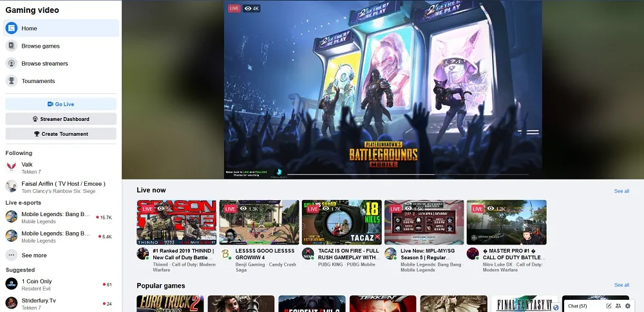Open the Streamer Dashboard
This screenshot has width=644, height=312.
[x=61, y=118]
